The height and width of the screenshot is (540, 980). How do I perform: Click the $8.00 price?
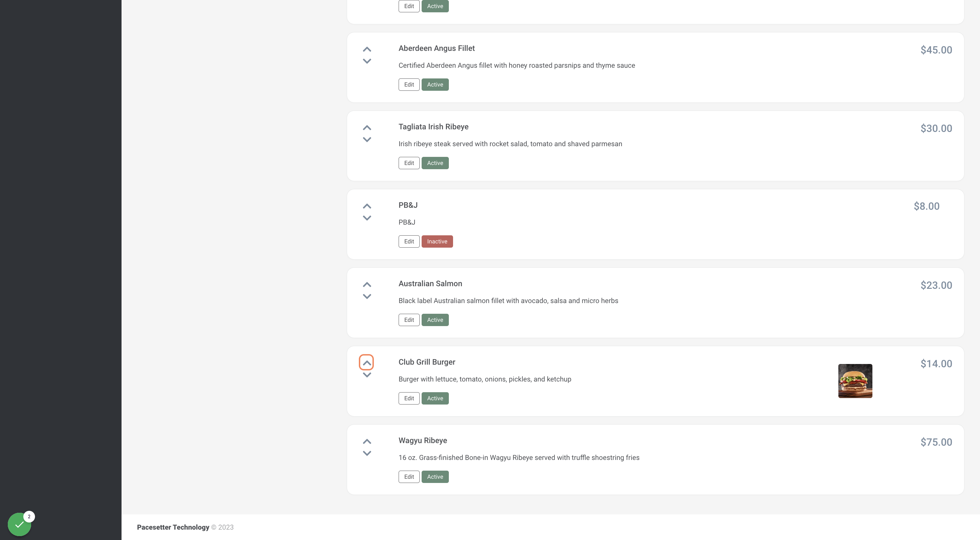tap(926, 206)
